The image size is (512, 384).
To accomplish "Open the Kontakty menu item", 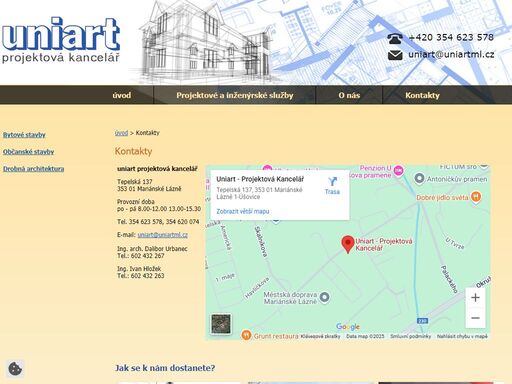I will [422, 95].
